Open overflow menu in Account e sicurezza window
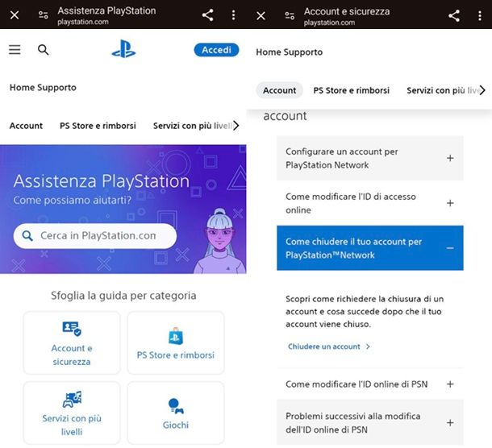 click(480, 15)
